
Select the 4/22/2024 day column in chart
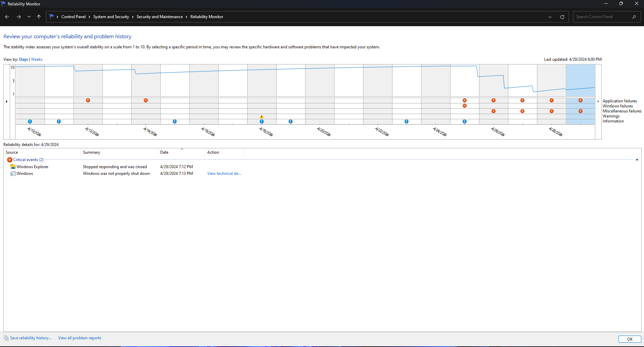pyautogui.click(x=378, y=94)
